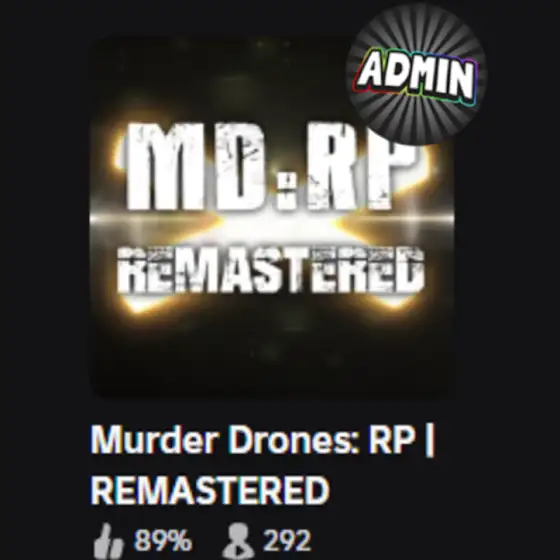Image resolution: width=560 pixels, height=560 pixels.
Task: Click the striped sunburst circle behind ADMIN
Action: coord(416,75)
